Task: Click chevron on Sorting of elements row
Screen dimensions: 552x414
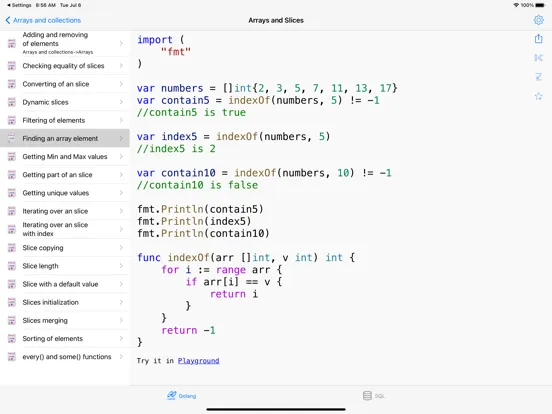Action: coord(121,339)
